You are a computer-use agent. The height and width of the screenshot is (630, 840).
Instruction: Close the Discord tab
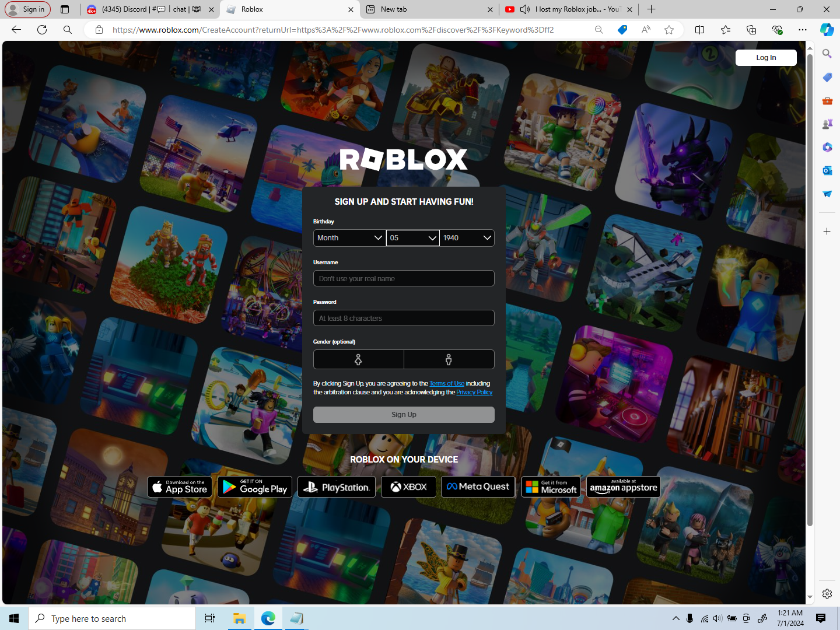coord(211,9)
